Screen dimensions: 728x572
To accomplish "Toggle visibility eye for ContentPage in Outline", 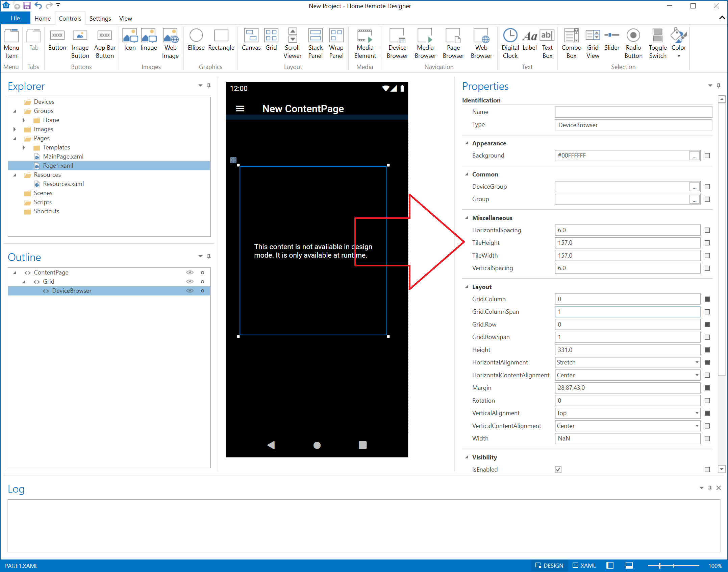I will pos(190,272).
